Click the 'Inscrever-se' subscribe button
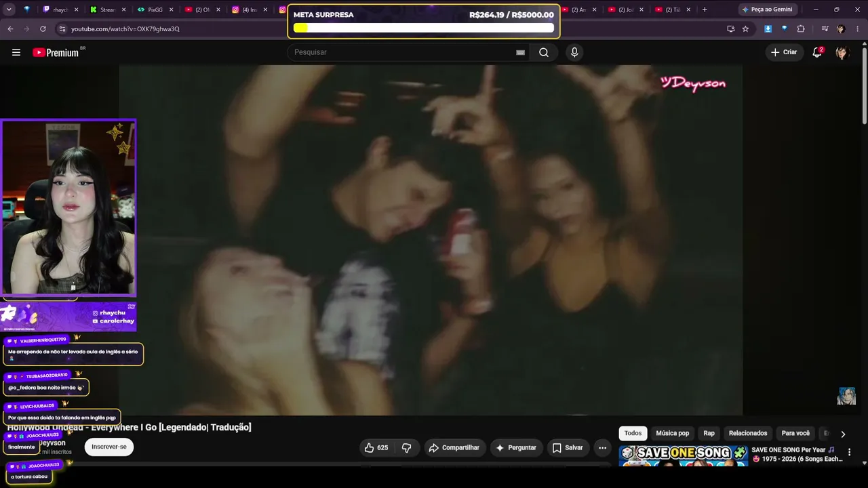This screenshot has height=488, width=868. click(x=108, y=447)
